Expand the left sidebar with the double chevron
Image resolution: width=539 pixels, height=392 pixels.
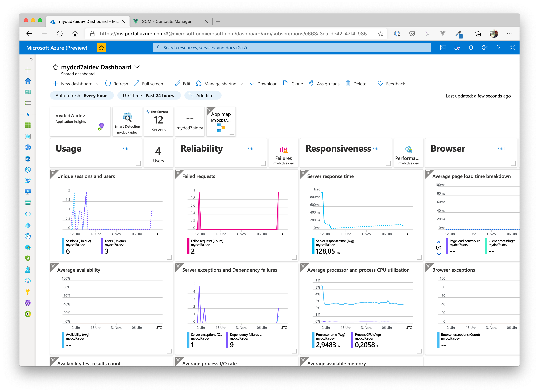point(31,59)
